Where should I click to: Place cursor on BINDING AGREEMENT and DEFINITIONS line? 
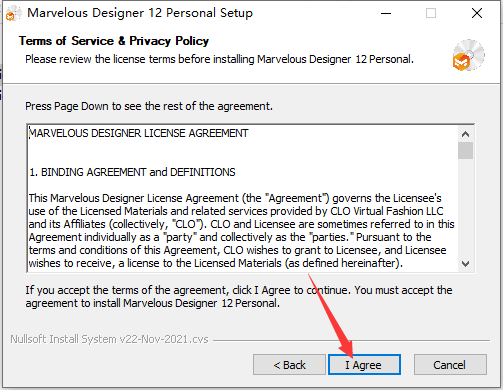132,172
